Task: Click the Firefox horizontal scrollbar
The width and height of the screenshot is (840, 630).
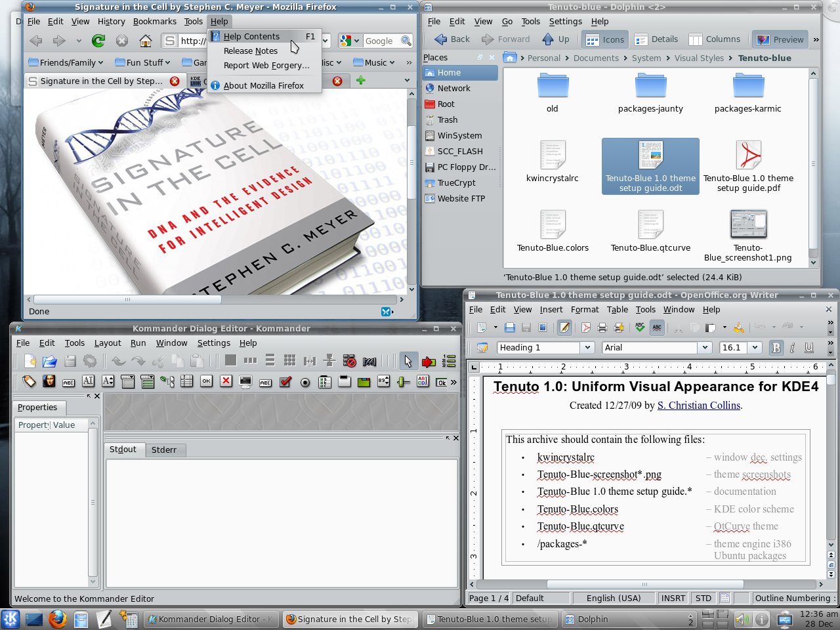Action: coord(127,299)
